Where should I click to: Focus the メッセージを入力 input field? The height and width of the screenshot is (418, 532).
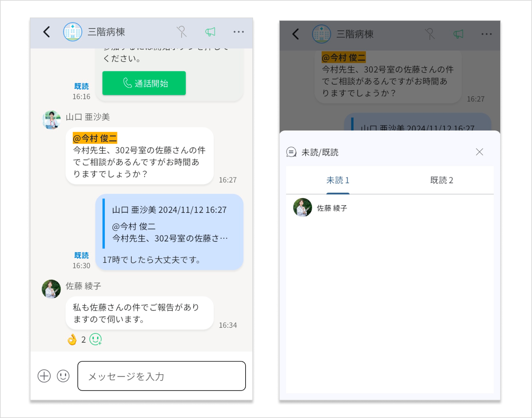pos(162,376)
